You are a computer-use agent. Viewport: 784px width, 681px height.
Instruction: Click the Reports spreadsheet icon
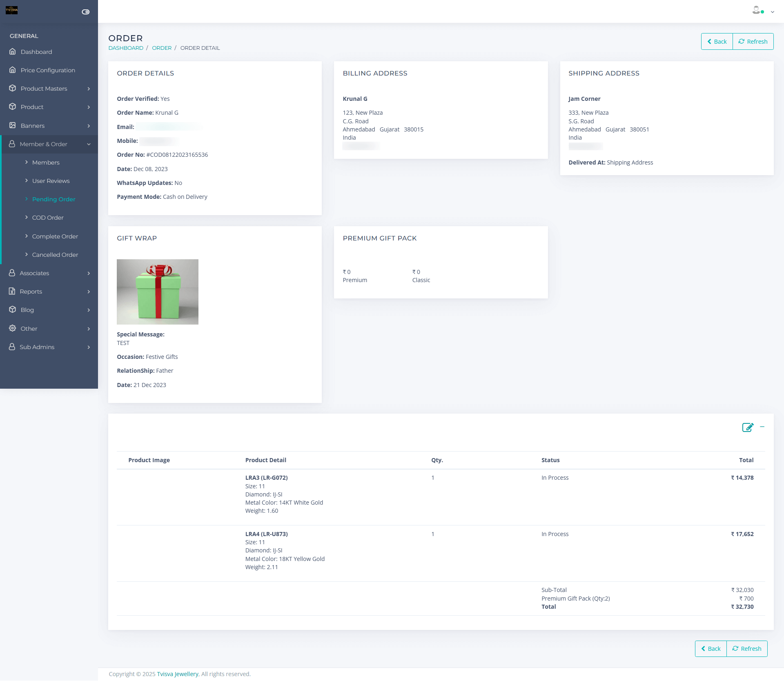[12, 292]
